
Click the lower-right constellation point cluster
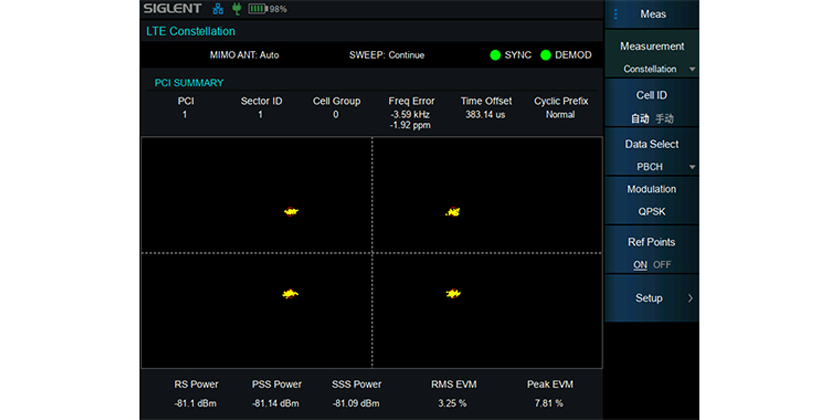(x=453, y=292)
